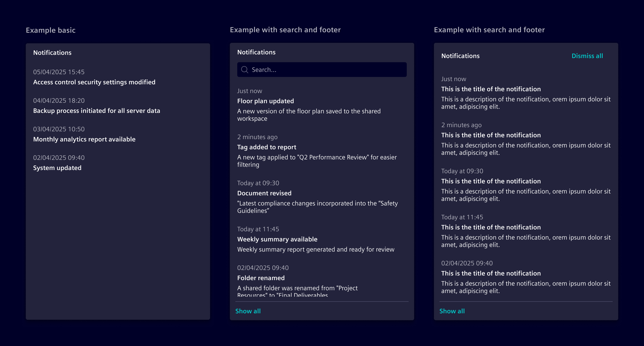644x346 pixels.
Task: Click the Notifications header in middle panel
Action: click(x=257, y=52)
